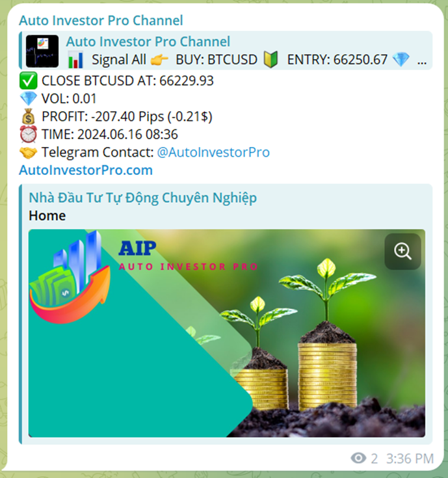Click the green checkmark emoji before CLOSE

pos(29,81)
